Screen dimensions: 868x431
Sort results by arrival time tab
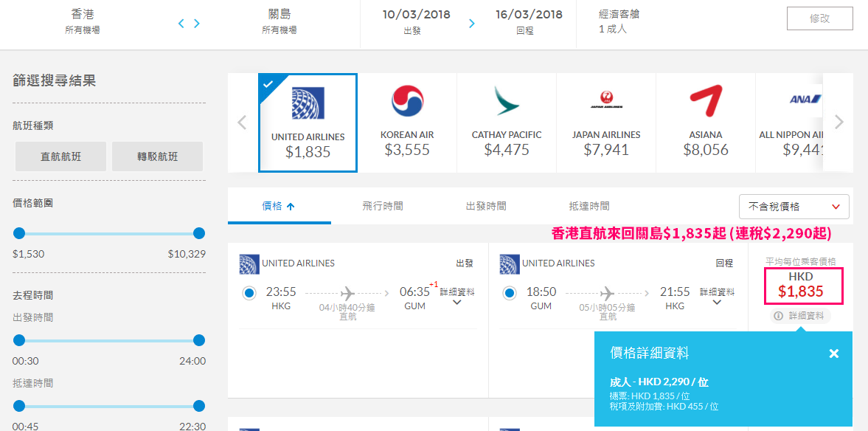point(589,207)
